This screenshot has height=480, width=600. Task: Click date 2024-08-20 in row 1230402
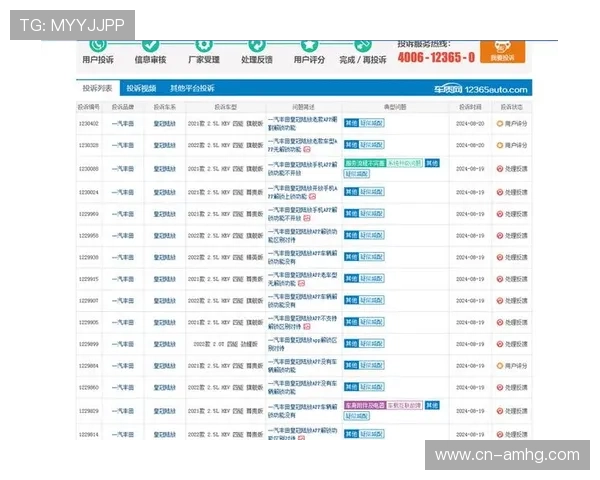(x=470, y=124)
